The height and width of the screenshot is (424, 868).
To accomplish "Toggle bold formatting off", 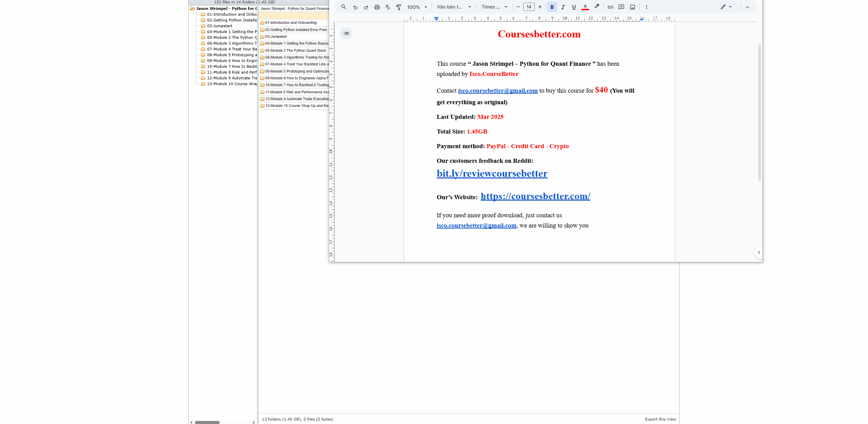I will pos(552,7).
